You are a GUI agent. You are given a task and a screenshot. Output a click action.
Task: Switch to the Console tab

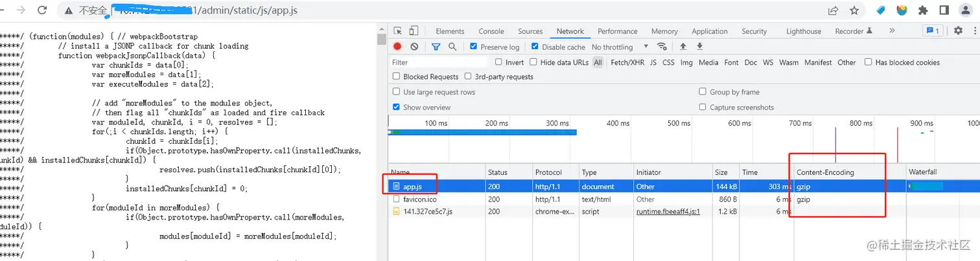491,31
